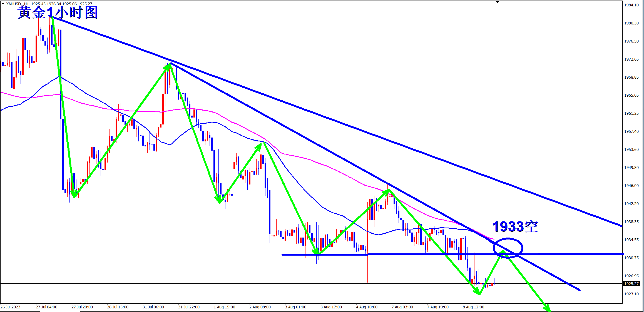The width and height of the screenshot is (644, 312).
Task: Expand the XAUUSD chart menu triangle
Action: click(3, 4)
